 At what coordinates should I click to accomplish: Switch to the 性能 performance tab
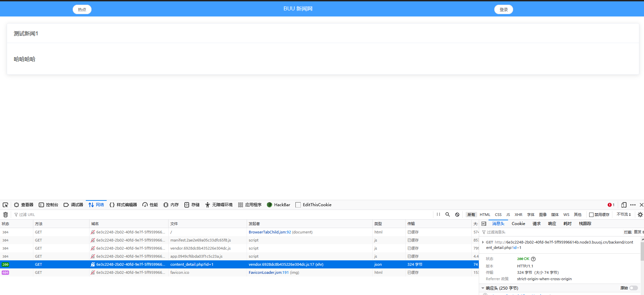tap(150, 205)
